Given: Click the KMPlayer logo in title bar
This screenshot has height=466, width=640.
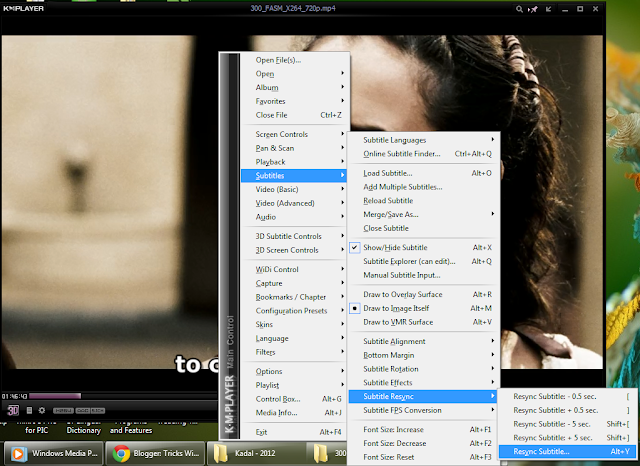Looking at the screenshot, I should [23, 8].
